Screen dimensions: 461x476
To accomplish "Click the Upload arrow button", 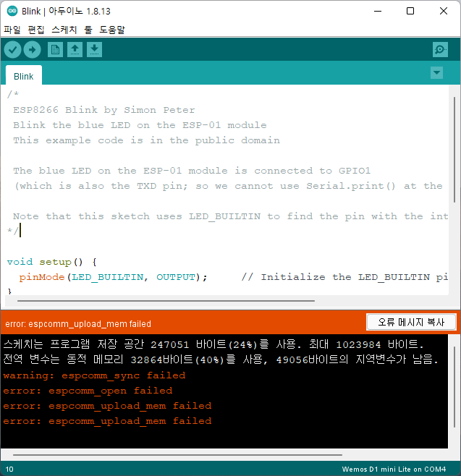I will pyautogui.click(x=32, y=49).
